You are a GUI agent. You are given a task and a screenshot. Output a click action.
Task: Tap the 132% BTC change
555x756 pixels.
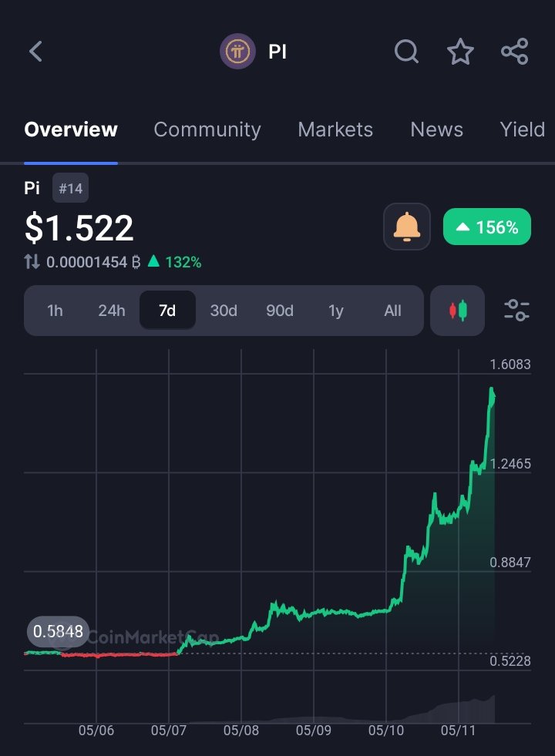174,262
